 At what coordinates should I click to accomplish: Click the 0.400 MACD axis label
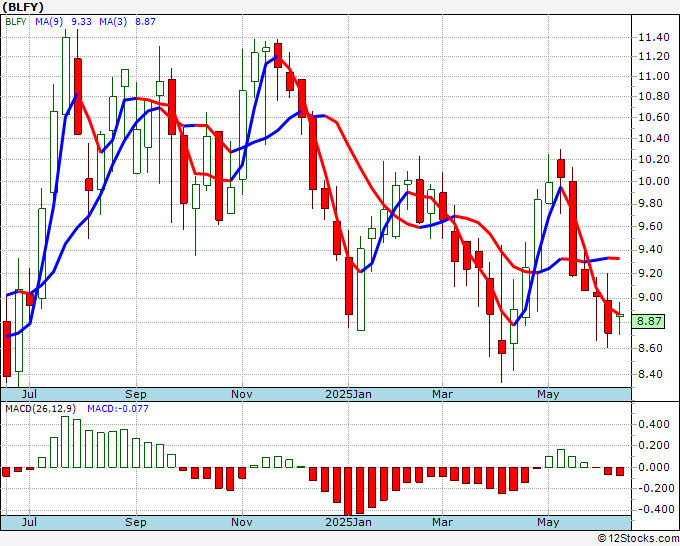pyautogui.click(x=654, y=424)
